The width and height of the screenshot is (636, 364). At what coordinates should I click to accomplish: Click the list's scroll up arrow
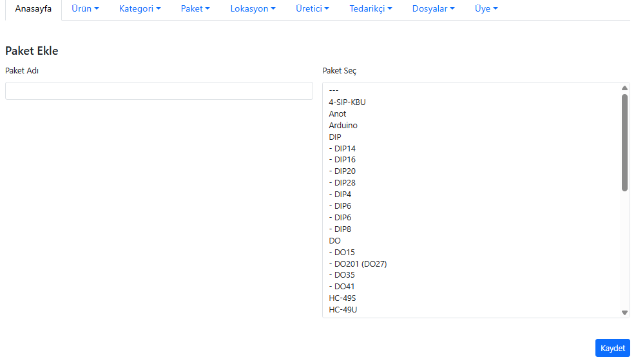pyautogui.click(x=624, y=88)
